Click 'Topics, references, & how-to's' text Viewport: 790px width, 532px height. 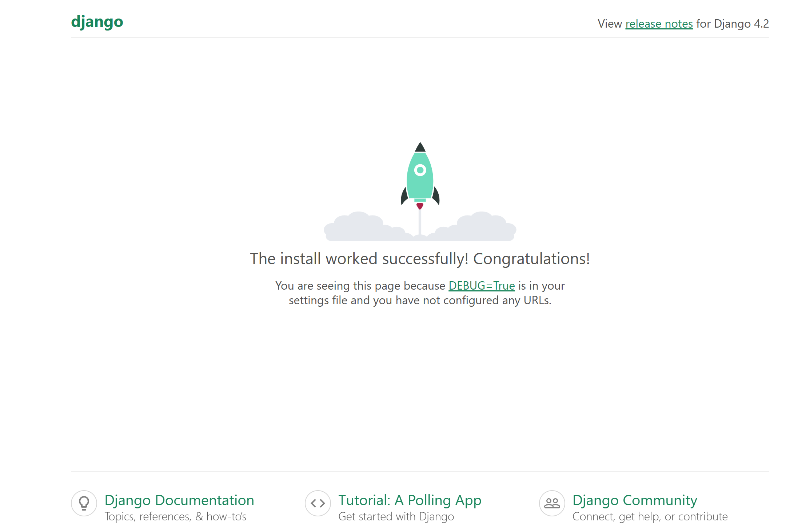pyautogui.click(x=175, y=516)
